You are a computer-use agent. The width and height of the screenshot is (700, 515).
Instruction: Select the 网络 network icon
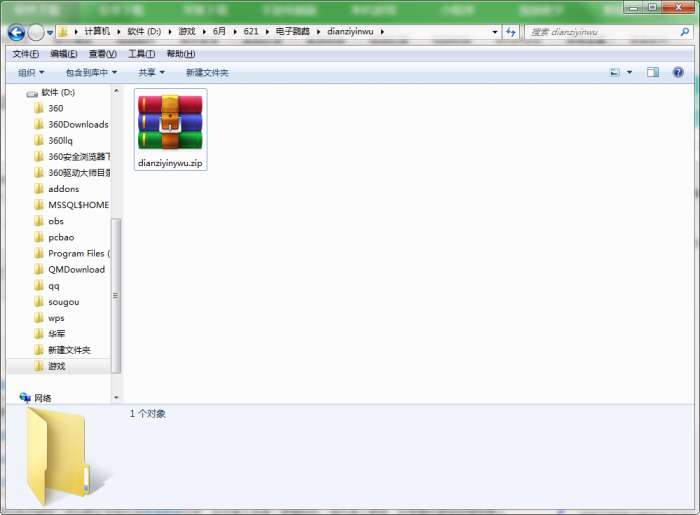(x=35, y=397)
